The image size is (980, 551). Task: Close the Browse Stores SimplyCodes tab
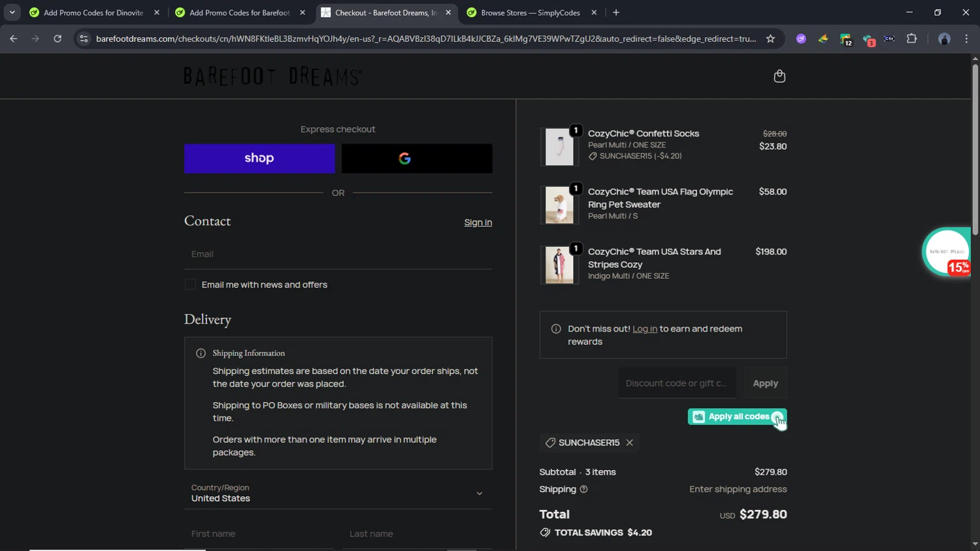point(594,12)
